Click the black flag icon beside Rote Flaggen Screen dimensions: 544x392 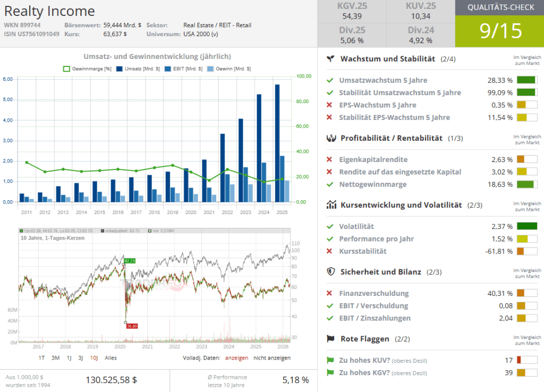(x=330, y=339)
